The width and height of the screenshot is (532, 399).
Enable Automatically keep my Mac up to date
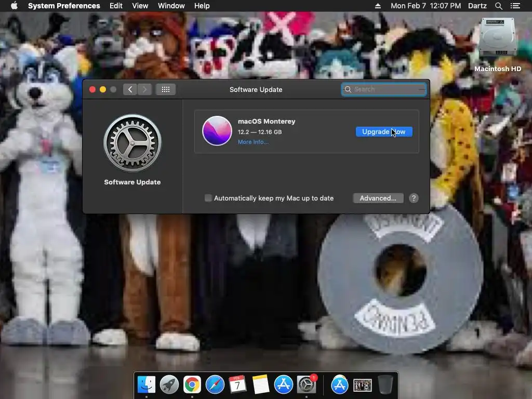tap(208, 198)
